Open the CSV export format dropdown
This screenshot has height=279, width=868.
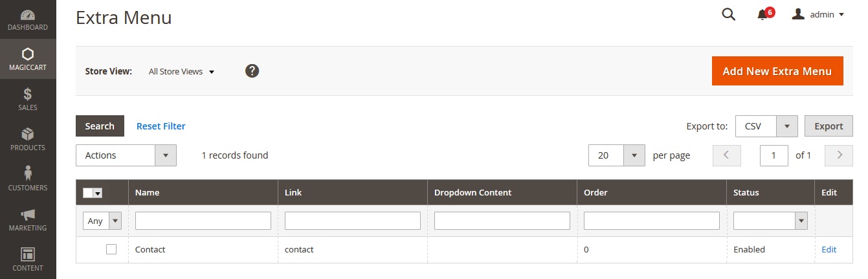click(x=766, y=126)
